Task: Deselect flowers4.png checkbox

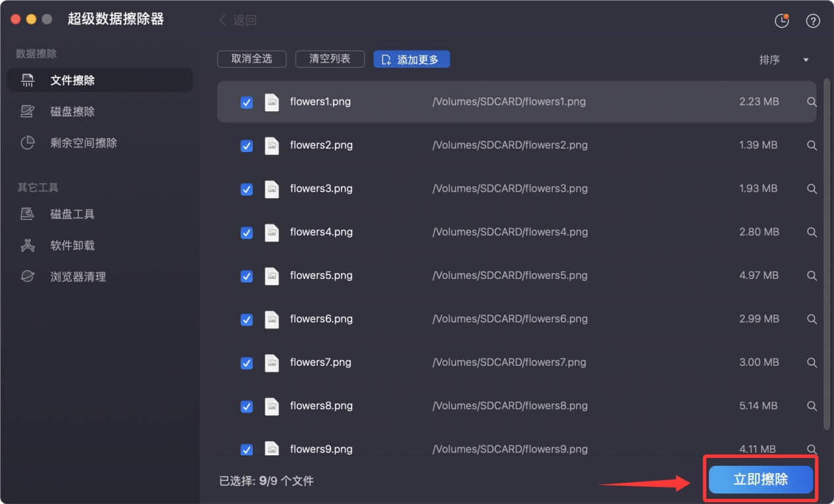Action: click(x=247, y=232)
